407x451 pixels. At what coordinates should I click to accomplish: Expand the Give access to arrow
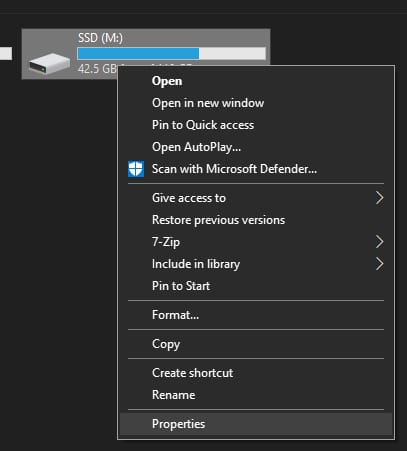tap(379, 198)
